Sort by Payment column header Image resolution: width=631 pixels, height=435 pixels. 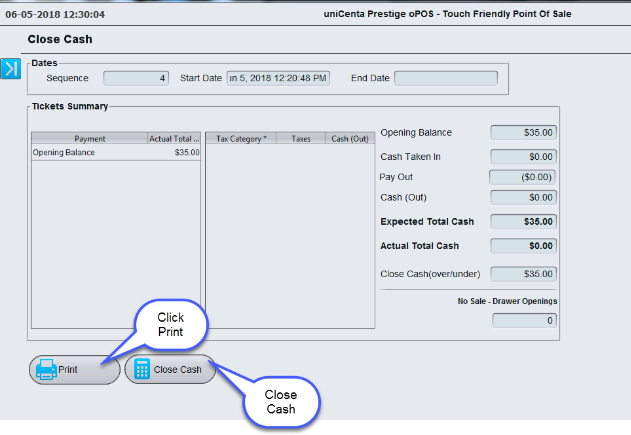click(89, 138)
